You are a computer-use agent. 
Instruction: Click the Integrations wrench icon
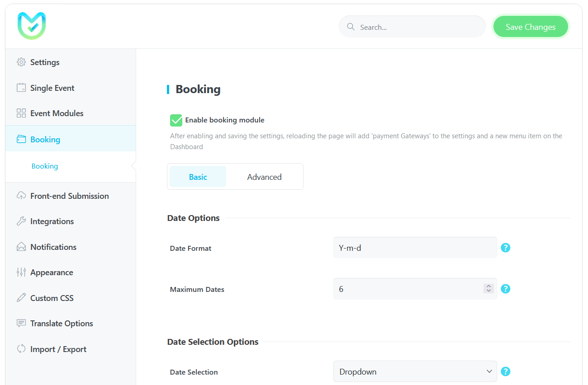[x=21, y=221]
